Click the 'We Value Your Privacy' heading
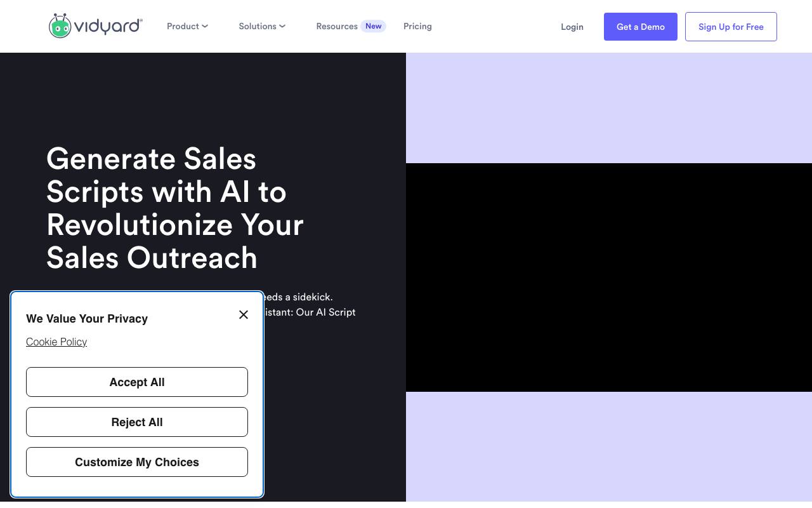This screenshot has width=812, height=508. point(87,319)
